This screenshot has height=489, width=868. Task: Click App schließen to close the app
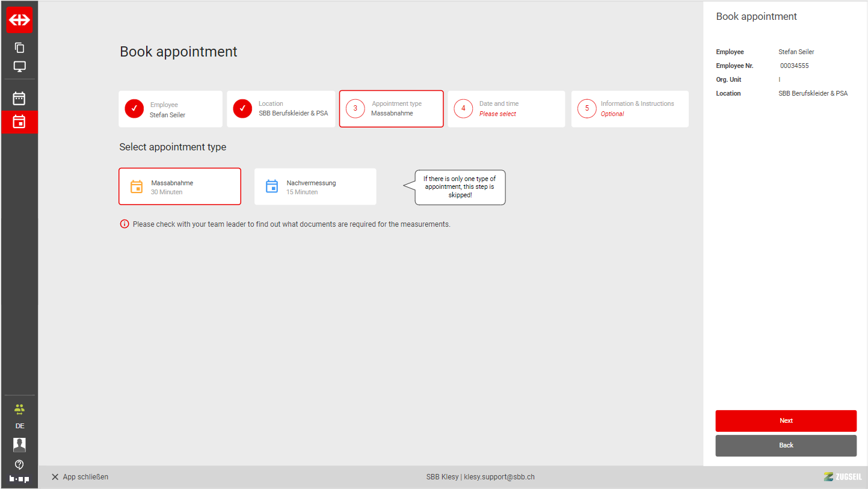pyautogui.click(x=80, y=477)
